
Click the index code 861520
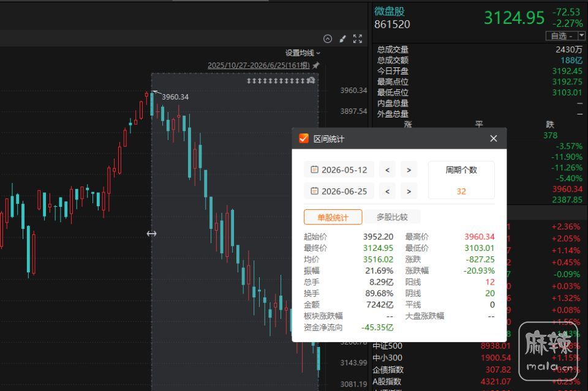pos(392,24)
